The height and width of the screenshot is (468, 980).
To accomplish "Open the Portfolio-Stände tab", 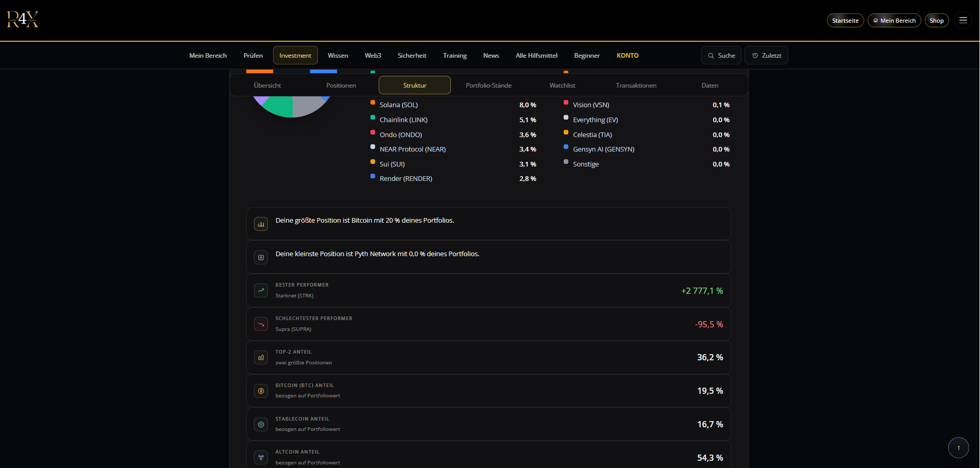I will (x=488, y=86).
